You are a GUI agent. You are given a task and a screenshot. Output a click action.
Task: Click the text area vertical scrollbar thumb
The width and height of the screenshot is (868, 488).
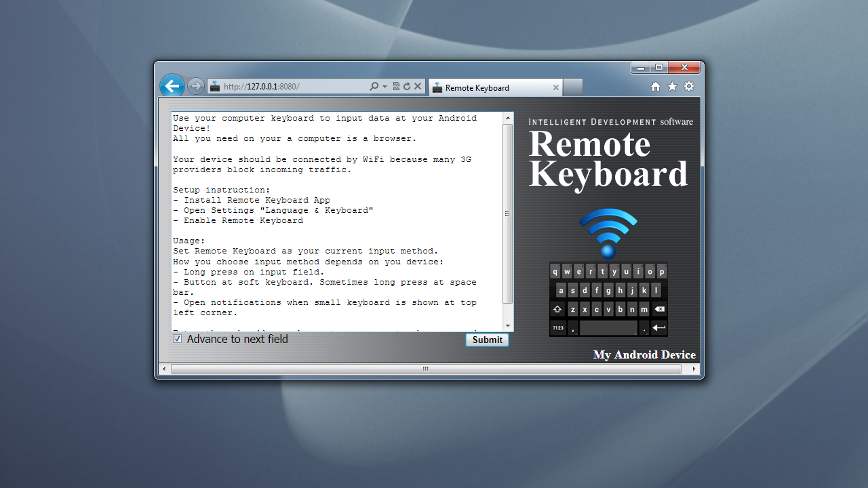point(507,213)
